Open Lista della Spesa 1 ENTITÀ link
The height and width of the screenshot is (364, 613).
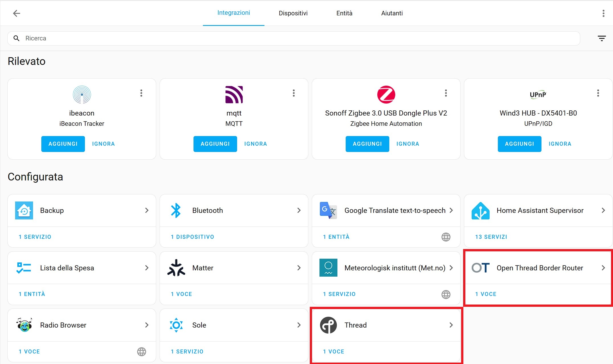pyautogui.click(x=32, y=294)
